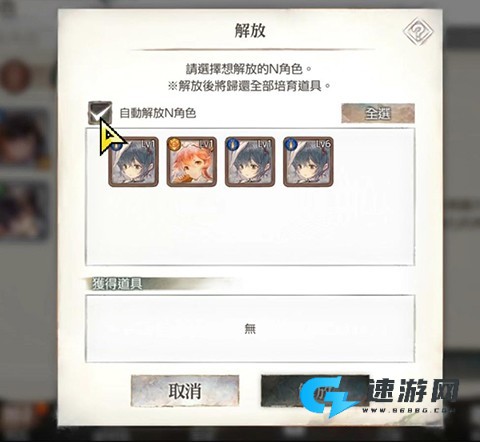Click the blue element badge on Lv6 character
The image size is (480, 442).
[x=290, y=144]
